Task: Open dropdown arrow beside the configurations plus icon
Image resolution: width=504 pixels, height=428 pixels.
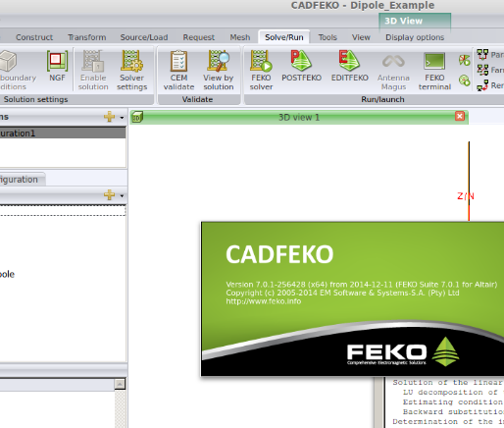Action: [122, 118]
